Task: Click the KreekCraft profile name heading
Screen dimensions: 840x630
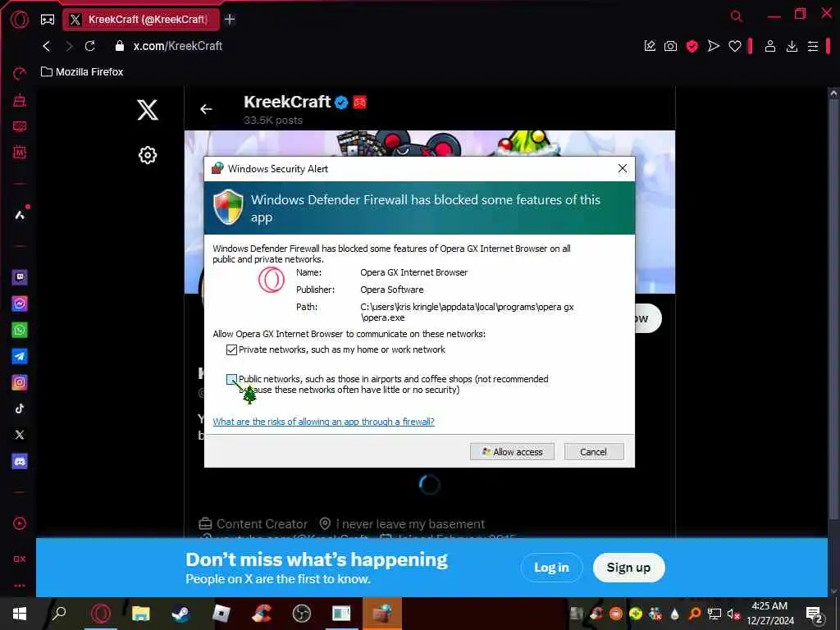Action: [x=287, y=102]
